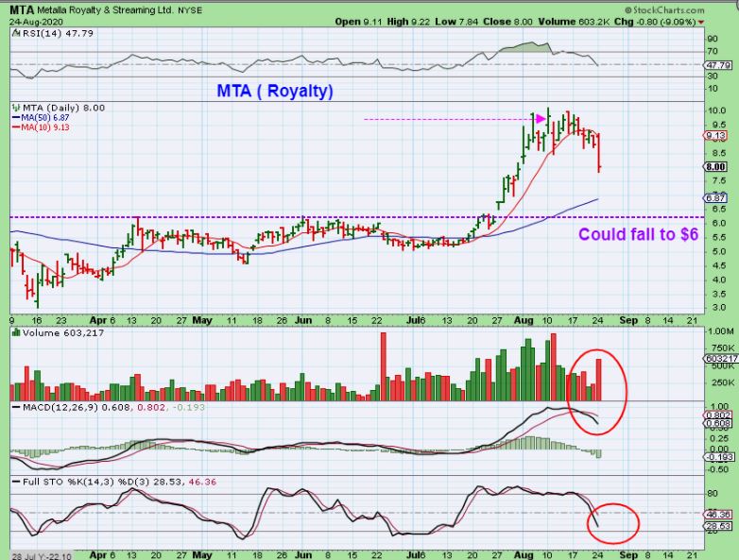
Task: Click the MTA ticker symbol in the header
Action: pos(22,9)
